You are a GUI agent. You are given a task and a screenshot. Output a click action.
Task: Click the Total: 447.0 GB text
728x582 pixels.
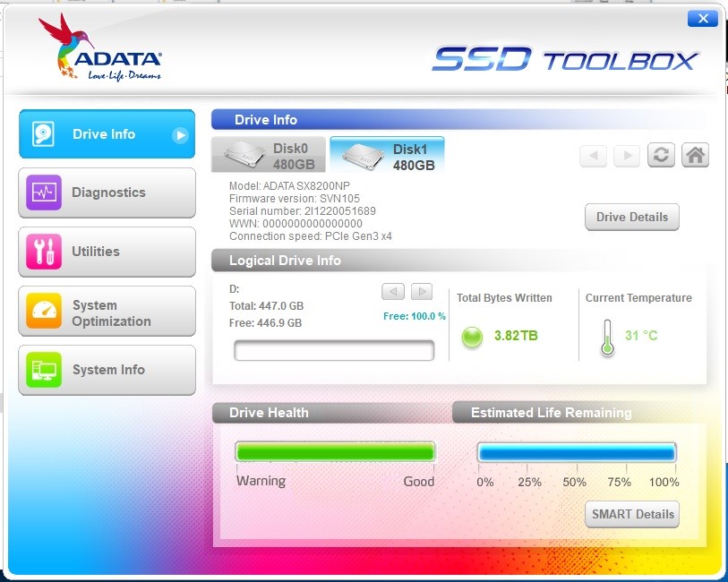[x=267, y=306]
